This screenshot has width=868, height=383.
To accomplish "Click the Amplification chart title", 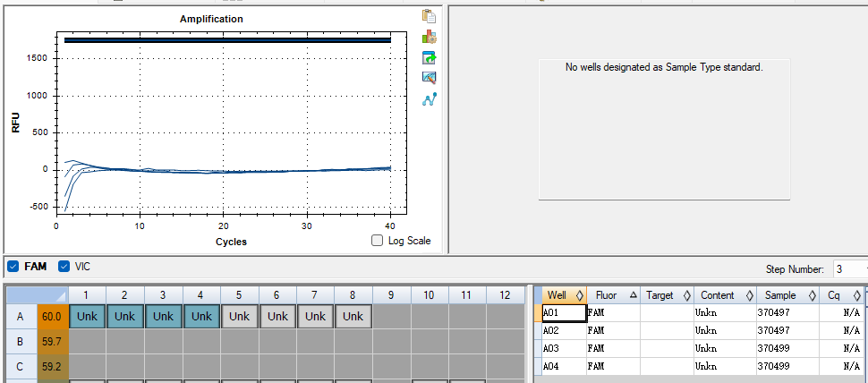I will tap(211, 19).
